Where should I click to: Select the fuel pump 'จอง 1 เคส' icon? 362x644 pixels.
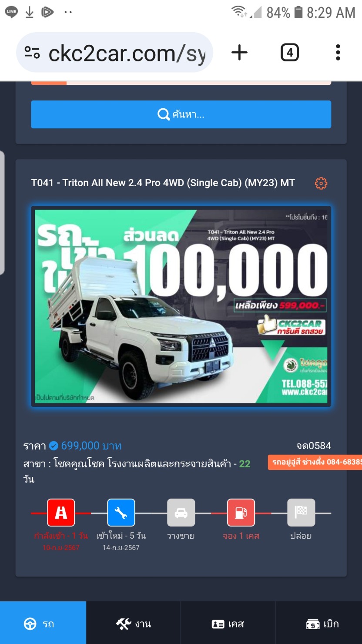click(x=241, y=513)
